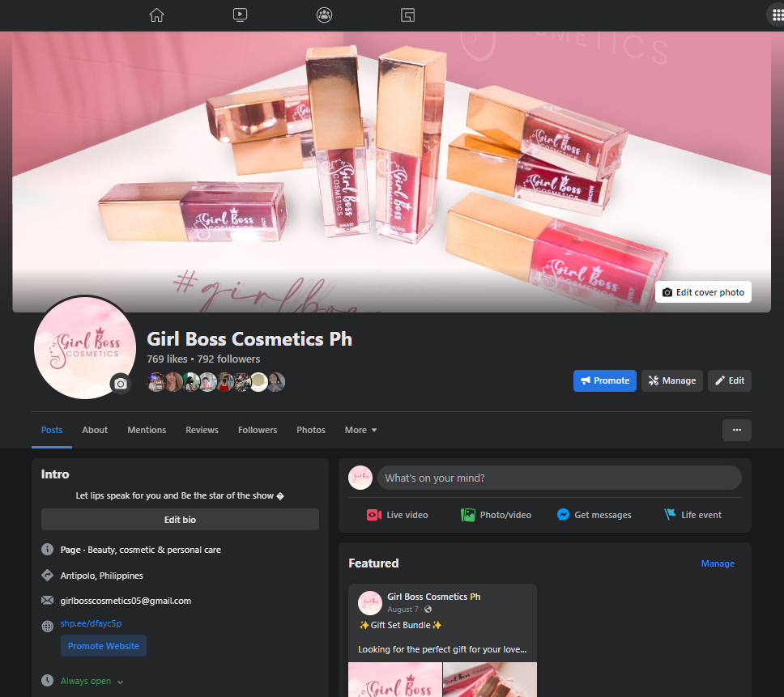Click the What's on your mind field
Image resolution: width=784 pixels, height=697 pixels.
click(x=559, y=478)
